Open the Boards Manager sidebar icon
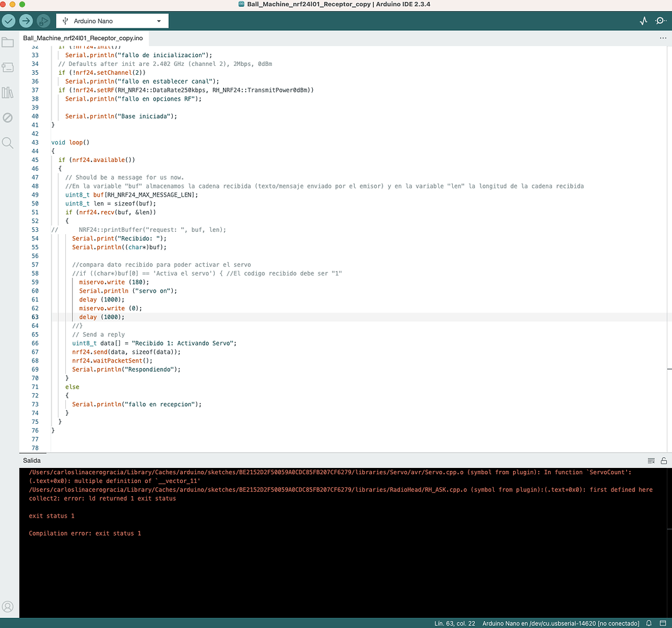The width and height of the screenshot is (672, 628). [8, 68]
